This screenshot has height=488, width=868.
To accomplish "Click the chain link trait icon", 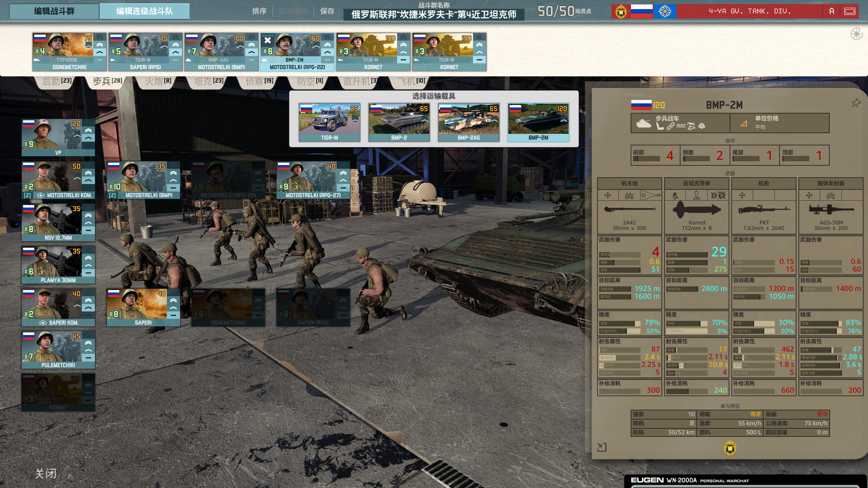I will click(x=670, y=126).
